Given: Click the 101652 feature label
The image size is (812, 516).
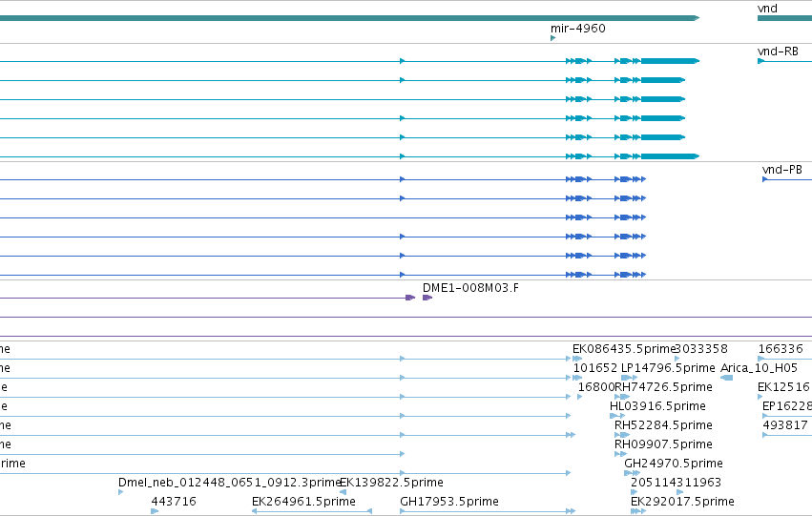Looking at the screenshot, I should coord(595,368).
